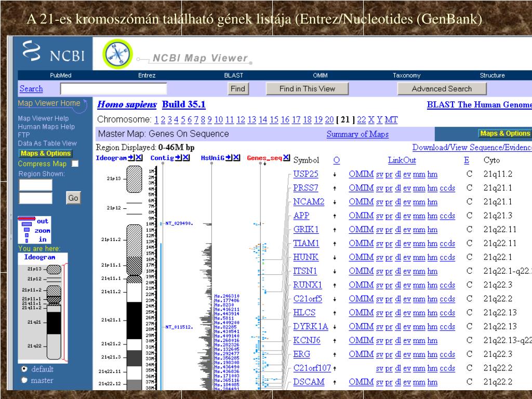
Task: Select the third zoom level bar
Action: tap(26, 230)
